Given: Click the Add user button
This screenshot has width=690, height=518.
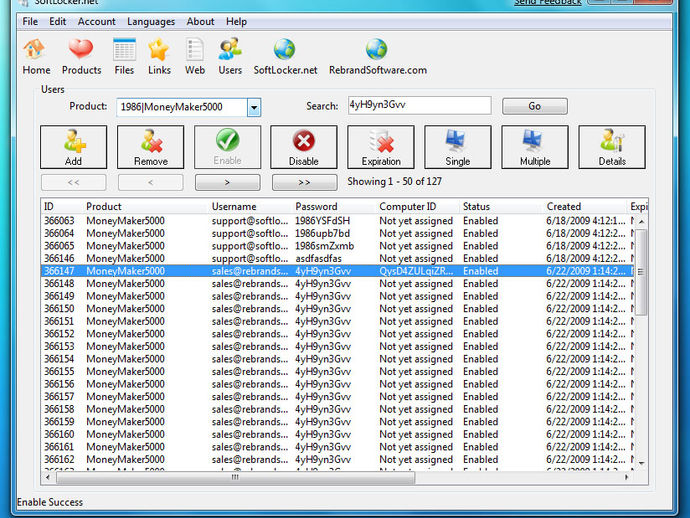Looking at the screenshot, I should click(73, 147).
